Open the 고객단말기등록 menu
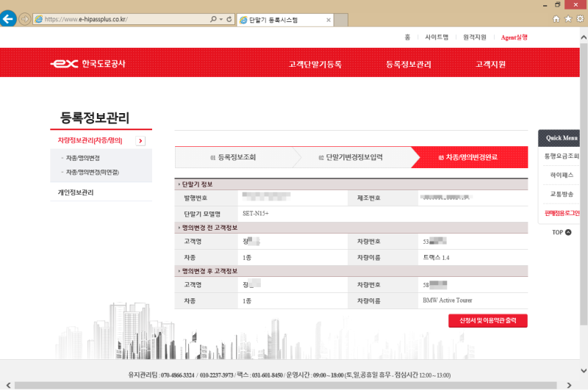The image size is (588, 390). (315, 64)
